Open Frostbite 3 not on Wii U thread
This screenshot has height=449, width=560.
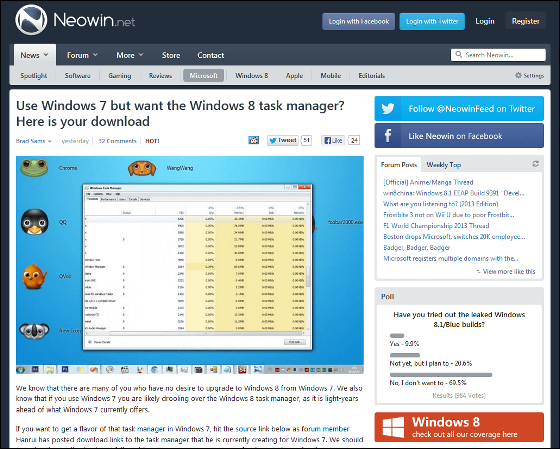click(449, 215)
